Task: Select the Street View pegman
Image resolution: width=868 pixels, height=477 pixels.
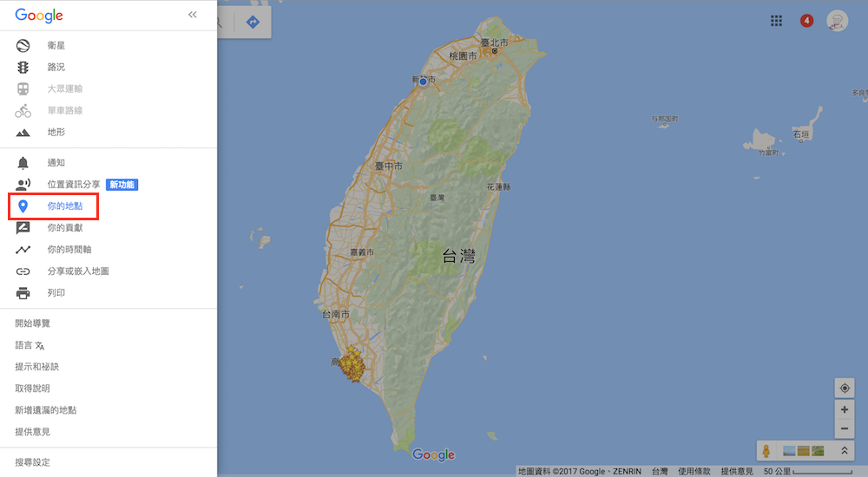Action: tap(766, 451)
